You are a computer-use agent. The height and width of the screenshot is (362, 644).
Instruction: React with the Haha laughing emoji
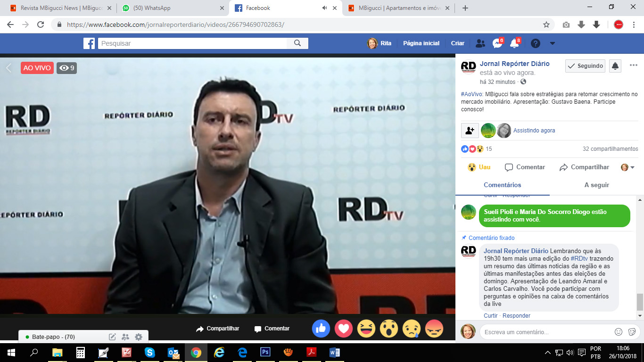pos(366,329)
